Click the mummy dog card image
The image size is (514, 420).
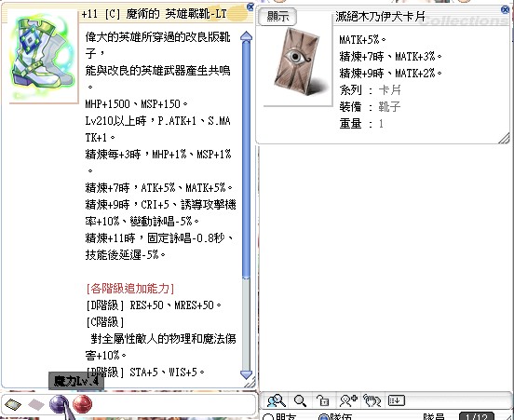(x=299, y=62)
